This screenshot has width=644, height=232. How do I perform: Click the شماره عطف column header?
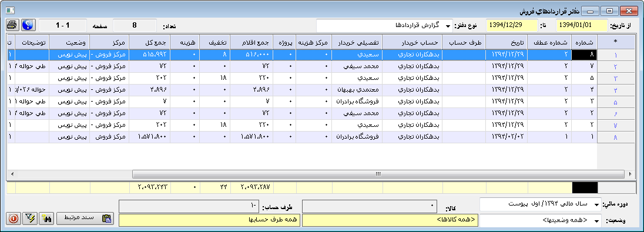tap(549, 42)
